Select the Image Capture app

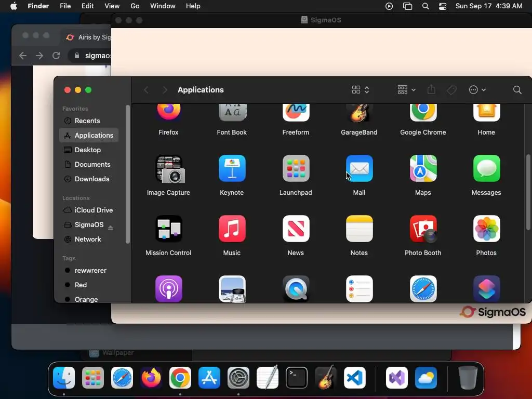click(x=169, y=169)
